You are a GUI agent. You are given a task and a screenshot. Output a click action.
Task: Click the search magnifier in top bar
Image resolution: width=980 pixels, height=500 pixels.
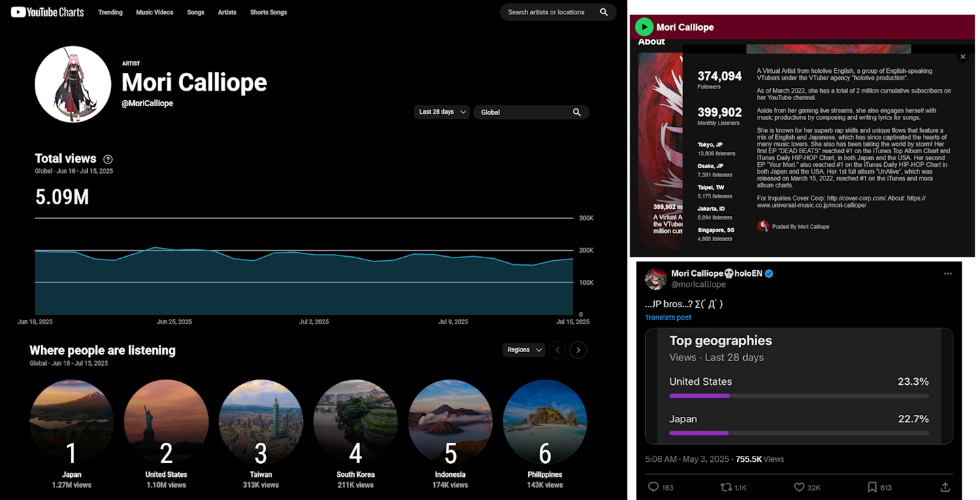[604, 12]
